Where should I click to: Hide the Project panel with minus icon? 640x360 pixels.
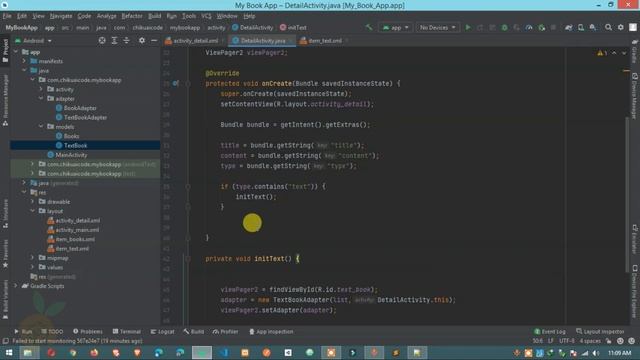154,40
